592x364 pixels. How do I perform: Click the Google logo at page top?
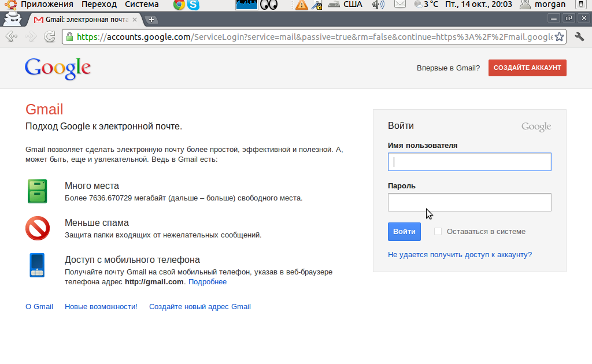point(58,69)
